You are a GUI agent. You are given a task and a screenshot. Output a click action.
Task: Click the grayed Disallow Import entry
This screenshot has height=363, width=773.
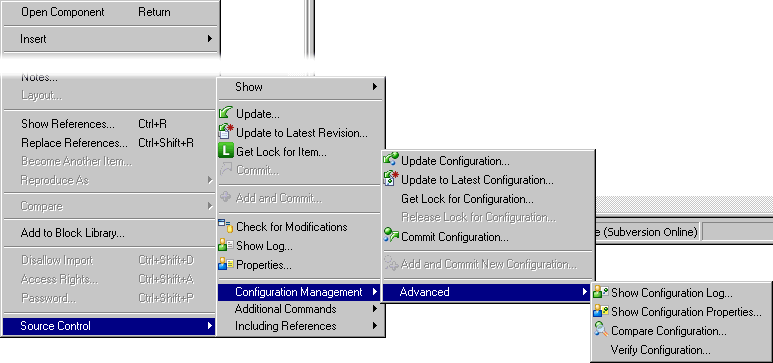[x=110, y=260]
